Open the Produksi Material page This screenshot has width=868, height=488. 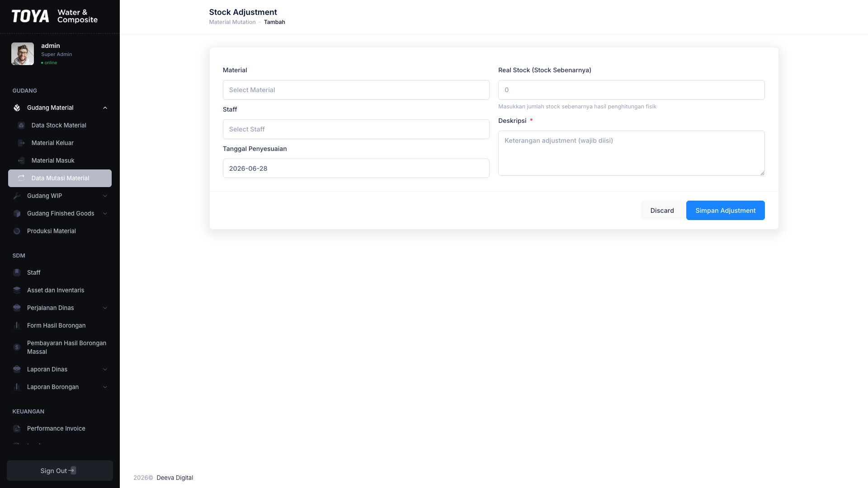[60, 231]
